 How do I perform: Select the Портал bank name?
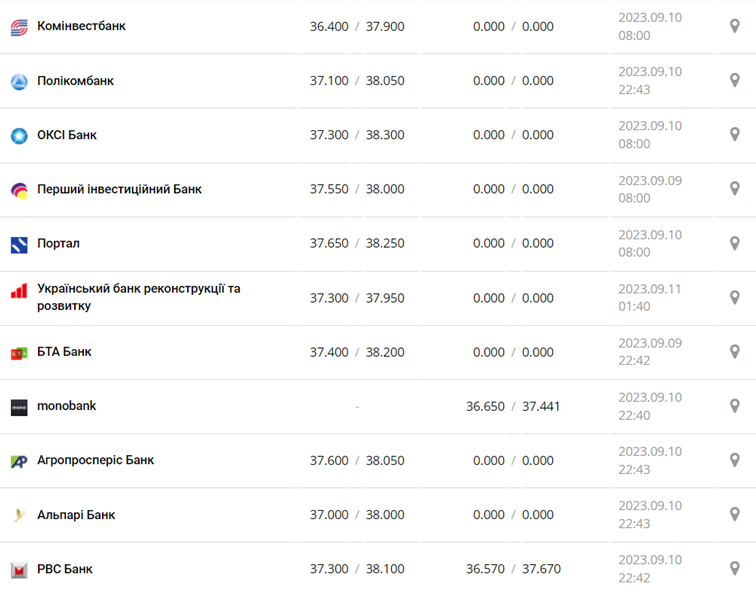click(58, 243)
